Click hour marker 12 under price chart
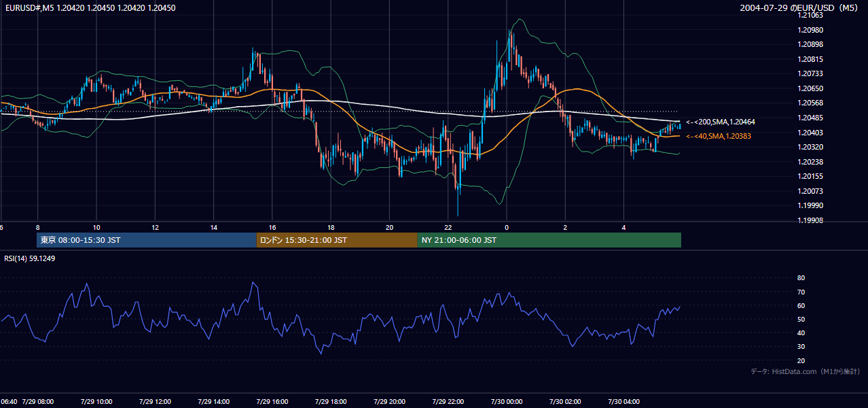Viewport: 868px width, 408px height. tap(155, 227)
